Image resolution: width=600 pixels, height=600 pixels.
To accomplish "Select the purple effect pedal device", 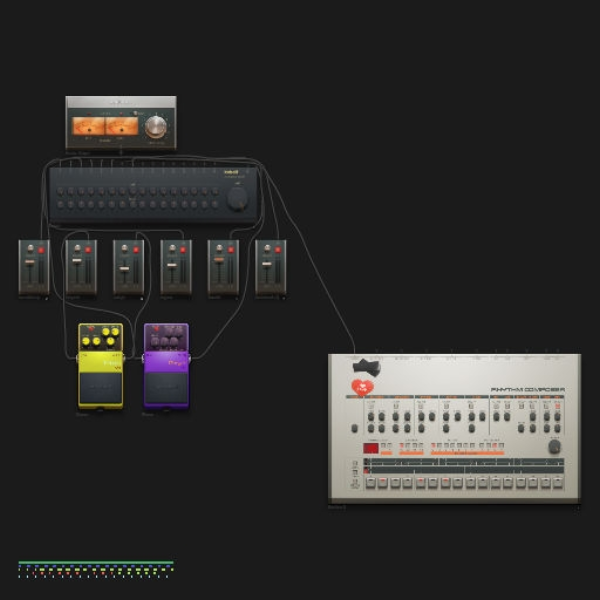I will [166, 366].
